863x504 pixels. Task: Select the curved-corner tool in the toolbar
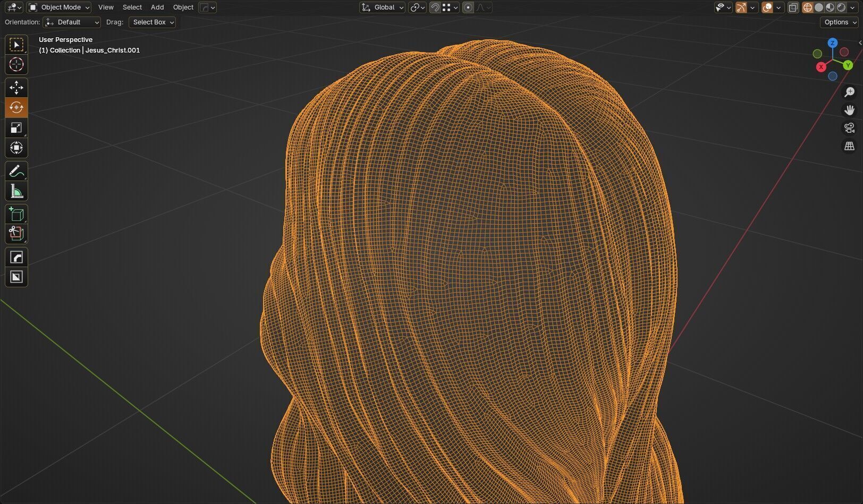tap(16, 258)
